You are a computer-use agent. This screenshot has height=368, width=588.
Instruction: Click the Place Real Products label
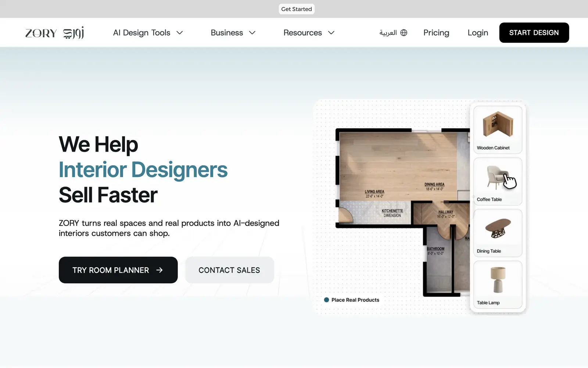(x=355, y=300)
